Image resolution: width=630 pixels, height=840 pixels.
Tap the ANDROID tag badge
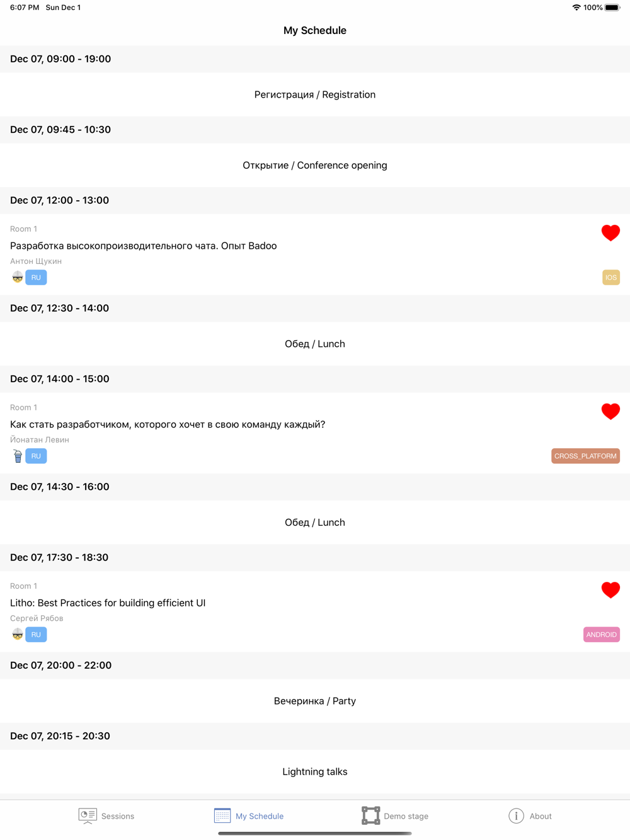601,635
